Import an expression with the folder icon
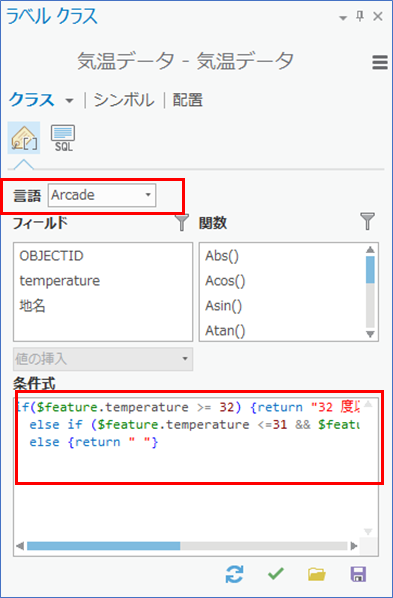The height and width of the screenshot is (598, 393). tap(317, 574)
